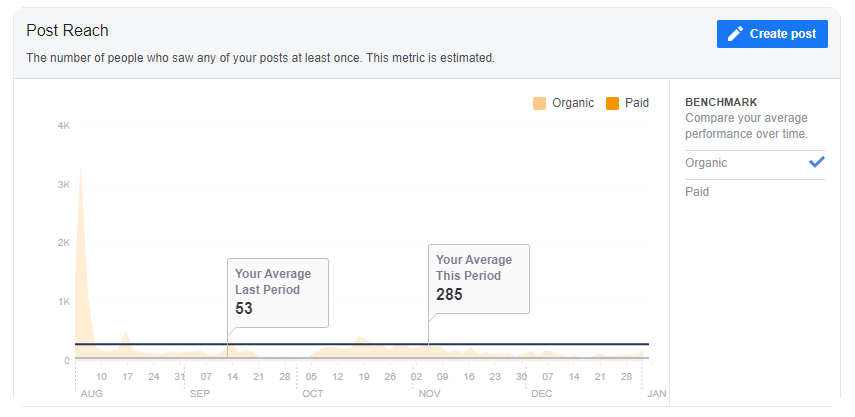This screenshot has height=417, width=855.
Task: Click the Paid legend color swatch
Action: pyautogui.click(x=612, y=103)
